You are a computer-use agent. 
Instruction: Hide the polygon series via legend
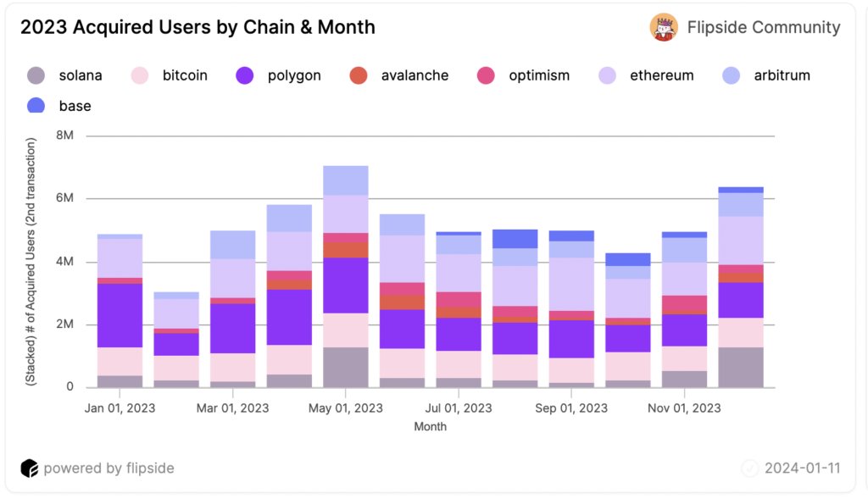(x=244, y=75)
